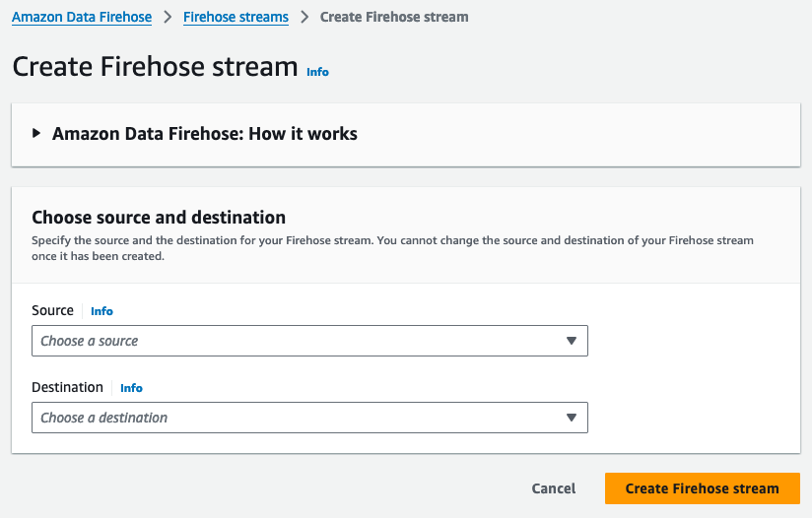Navigate to Firehose streams breadcrumb link
812x518 pixels.
[236, 17]
